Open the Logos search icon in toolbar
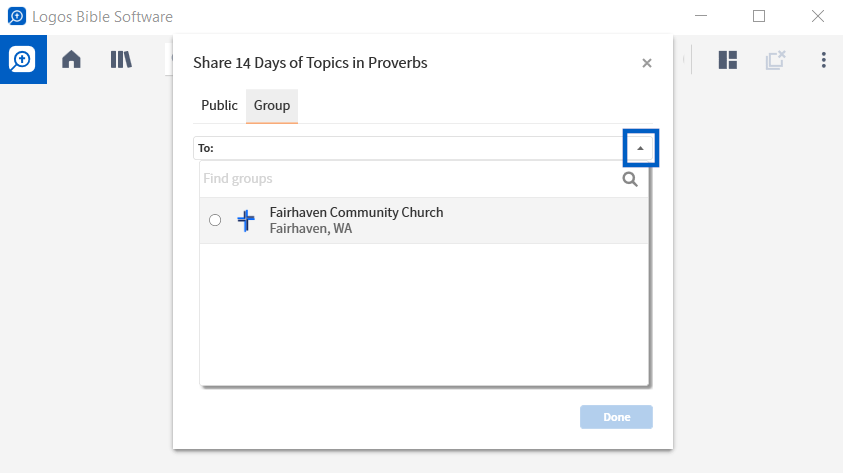Viewport: 843px width, 473px height. coord(23,59)
